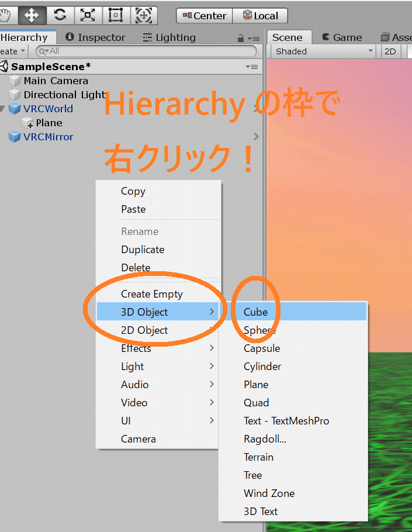Toggle the Center pivot mode button
This screenshot has height=532, width=412.
pos(205,16)
